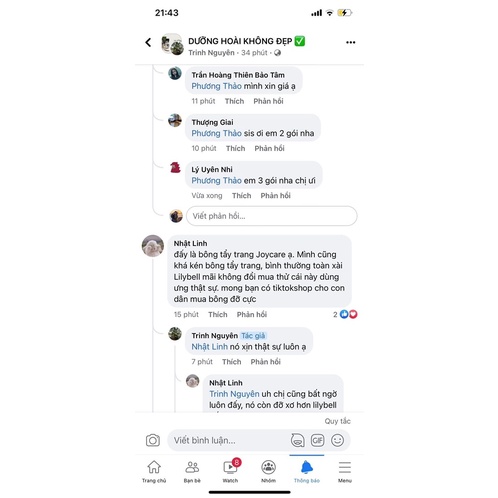The height and width of the screenshot is (498, 498).
Task: Open the GIF picker icon
Action: point(317,440)
